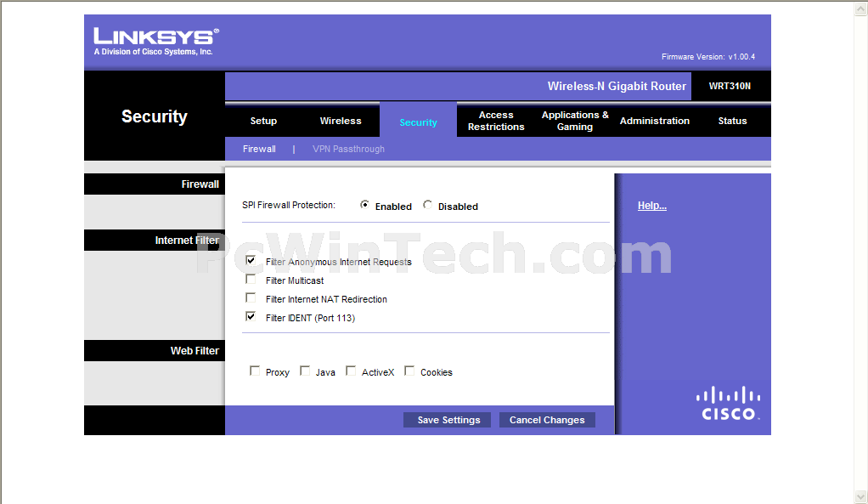
Task: Click the SPI Firewall Protection label
Action: (289, 205)
